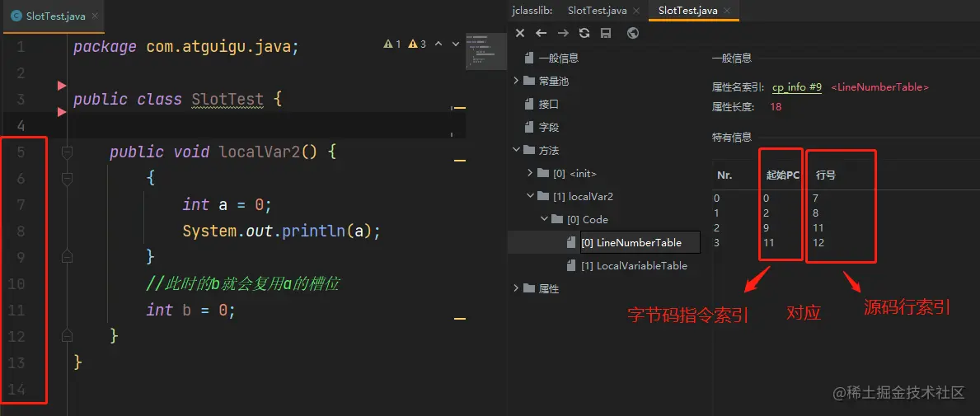Click the 起始PC column header
The image size is (980, 416).
pyautogui.click(x=782, y=175)
